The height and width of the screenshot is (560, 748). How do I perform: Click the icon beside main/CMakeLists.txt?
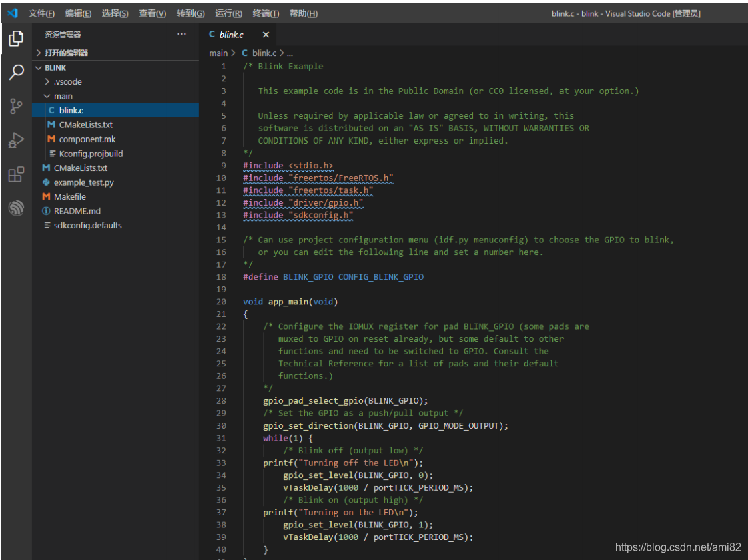coord(51,125)
